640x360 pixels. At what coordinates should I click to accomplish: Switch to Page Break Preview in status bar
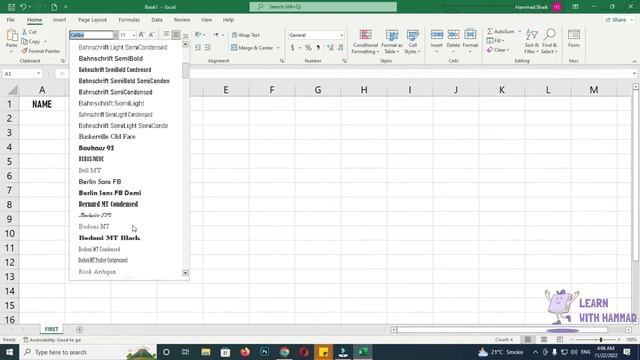[560, 340]
